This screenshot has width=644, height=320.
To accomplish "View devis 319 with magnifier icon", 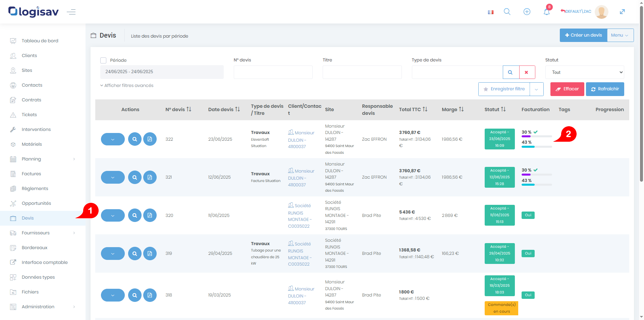I will tap(135, 254).
